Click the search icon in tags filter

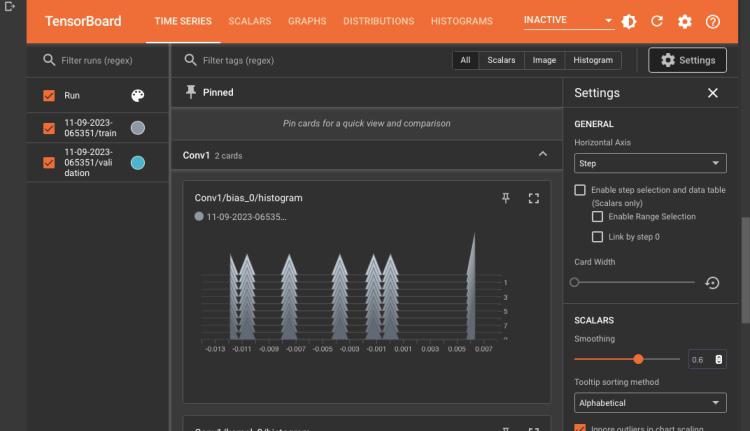[190, 60]
